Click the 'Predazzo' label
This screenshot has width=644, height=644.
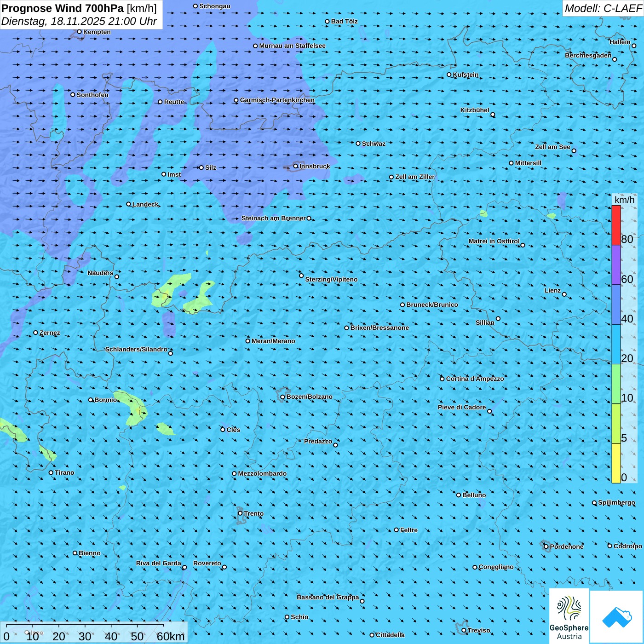point(318,441)
